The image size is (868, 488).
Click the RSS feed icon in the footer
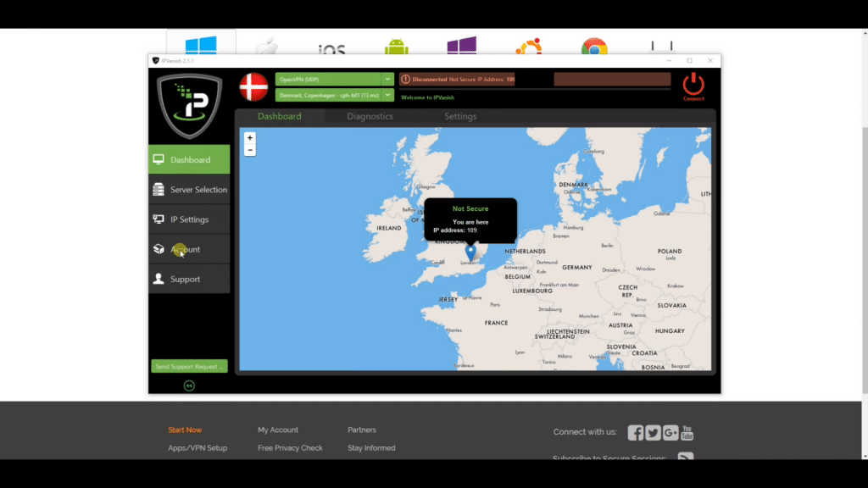point(685,457)
